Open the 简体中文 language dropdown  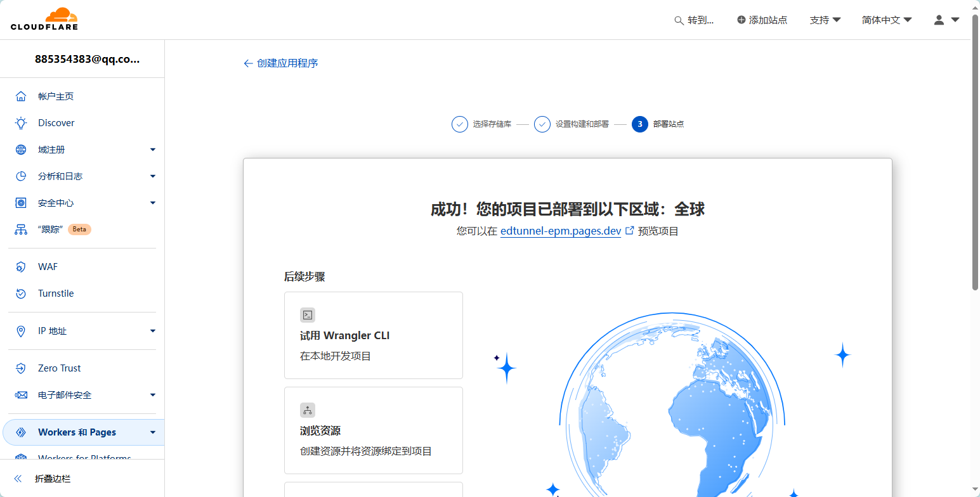887,20
